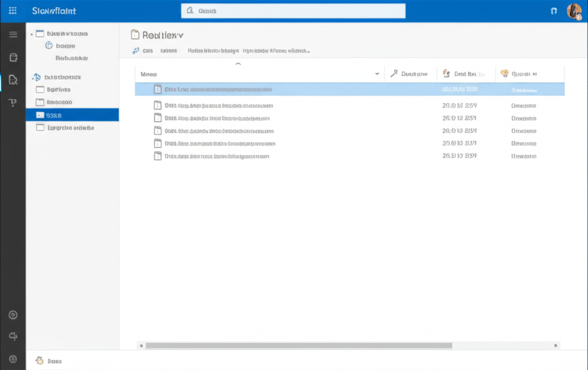This screenshot has width=588, height=370.
Task: Open the app launcher grid icon
Action: 12,10
